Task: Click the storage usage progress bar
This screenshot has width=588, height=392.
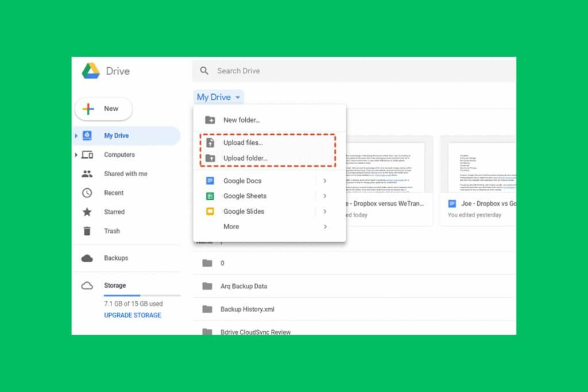Action: pyautogui.click(x=142, y=296)
